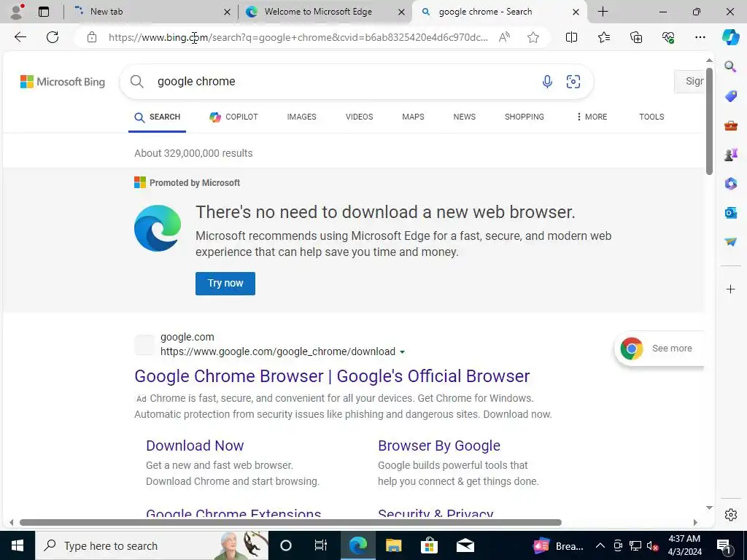
Task: Refresh the current page
Action: click(53, 37)
